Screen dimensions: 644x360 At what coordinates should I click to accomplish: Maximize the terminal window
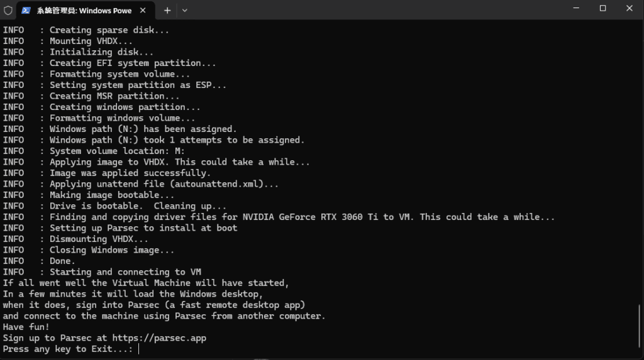[x=602, y=8]
